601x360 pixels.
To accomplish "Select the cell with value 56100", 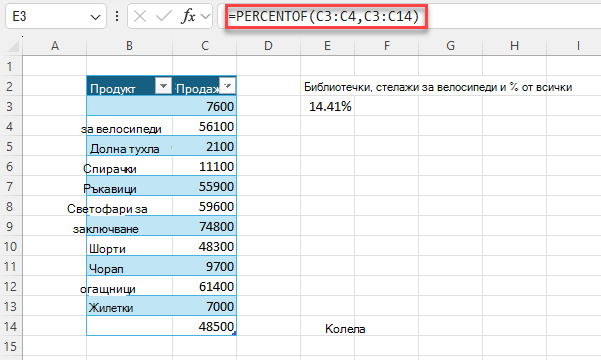I will pos(205,126).
